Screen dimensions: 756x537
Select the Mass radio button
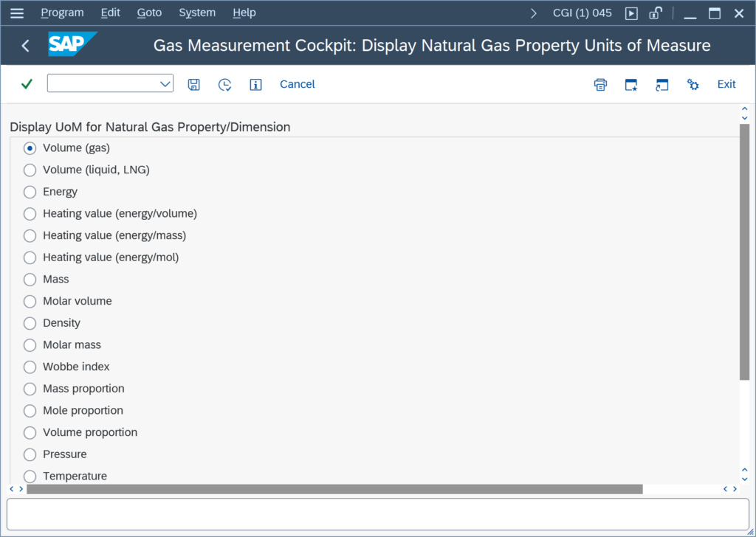coord(30,280)
